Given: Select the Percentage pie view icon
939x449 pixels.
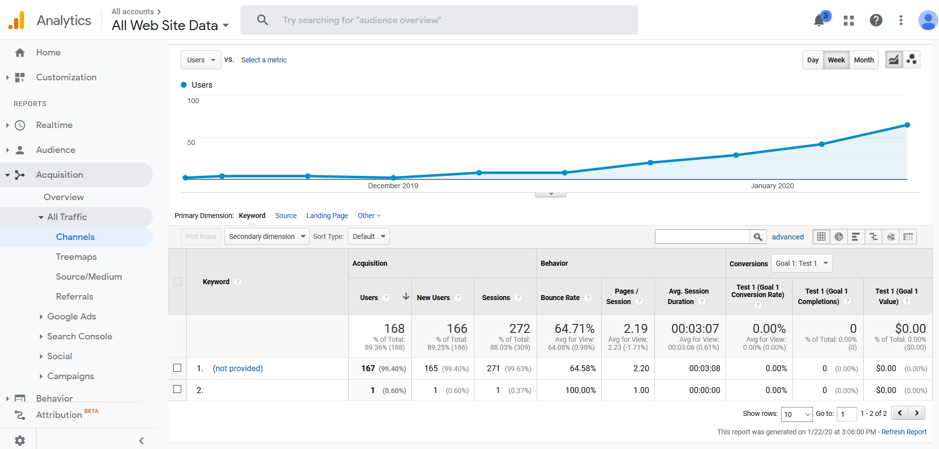Looking at the screenshot, I should 839,237.
